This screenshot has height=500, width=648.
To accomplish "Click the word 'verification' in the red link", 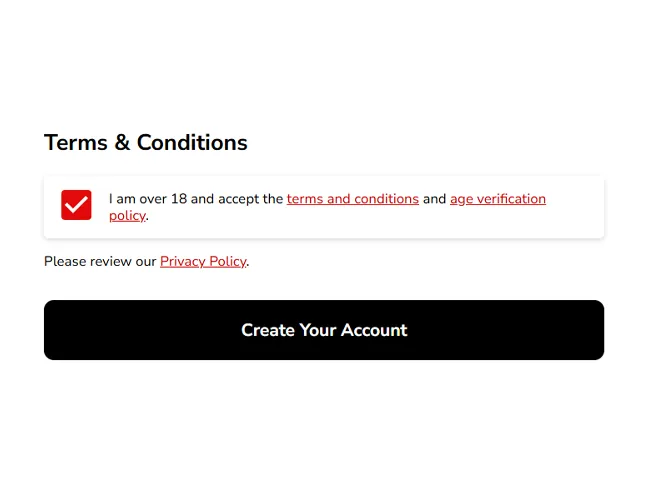I will click(x=511, y=199).
